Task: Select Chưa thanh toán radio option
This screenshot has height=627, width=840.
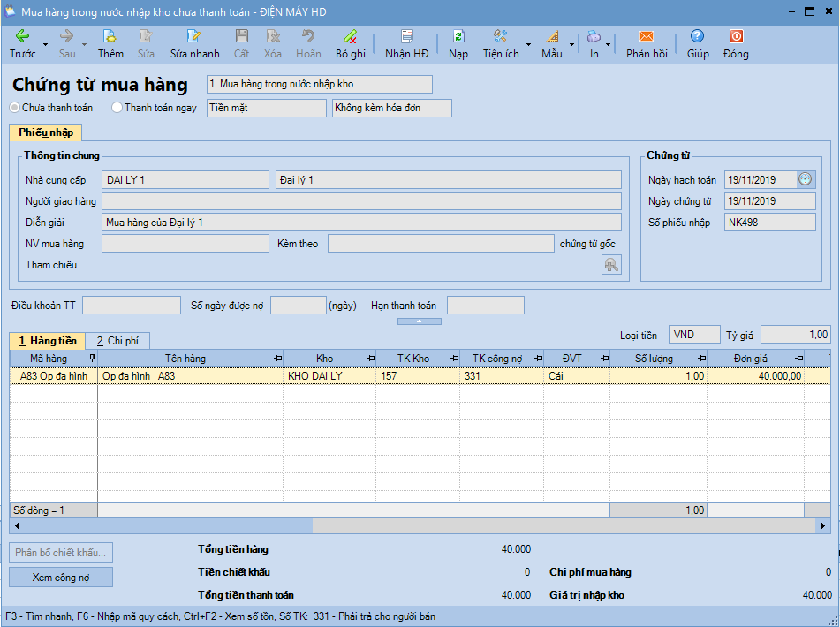Action: click(x=14, y=108)
